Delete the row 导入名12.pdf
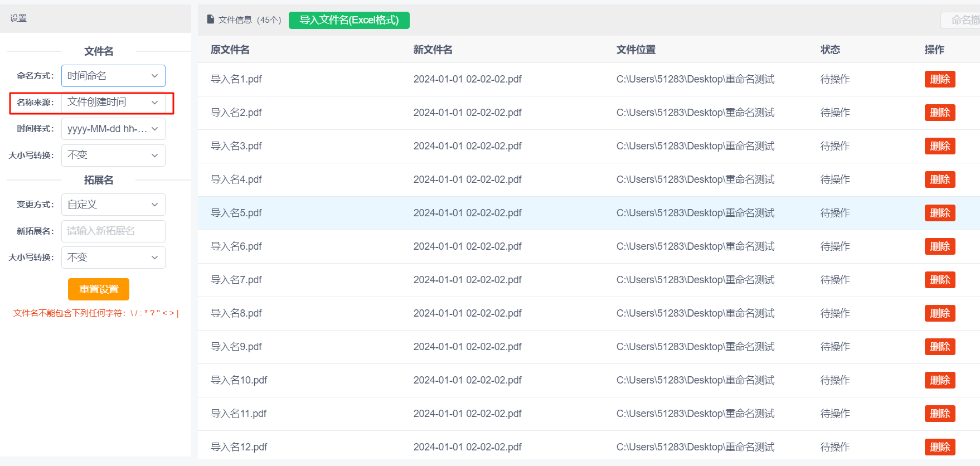Viewport: 980px width, 466px height. 940,447
